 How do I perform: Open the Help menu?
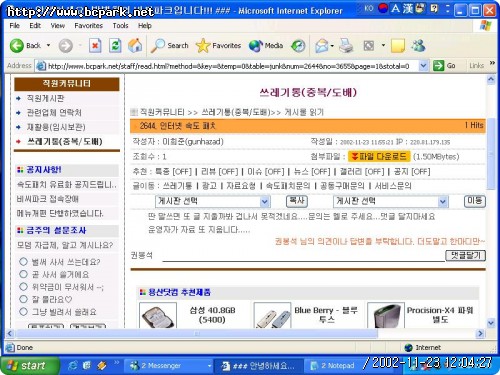pos(145,25)
